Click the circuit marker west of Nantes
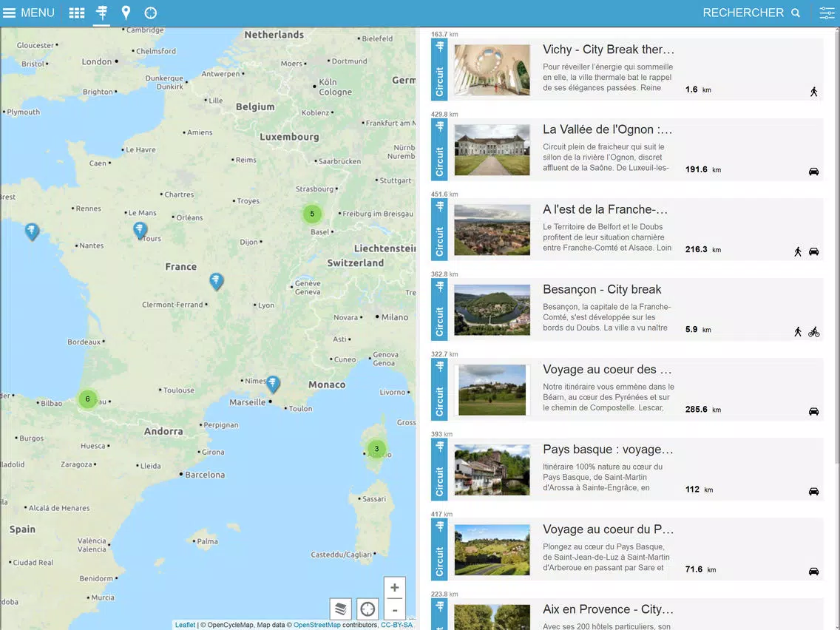840x630 pixels. point(32,231)
